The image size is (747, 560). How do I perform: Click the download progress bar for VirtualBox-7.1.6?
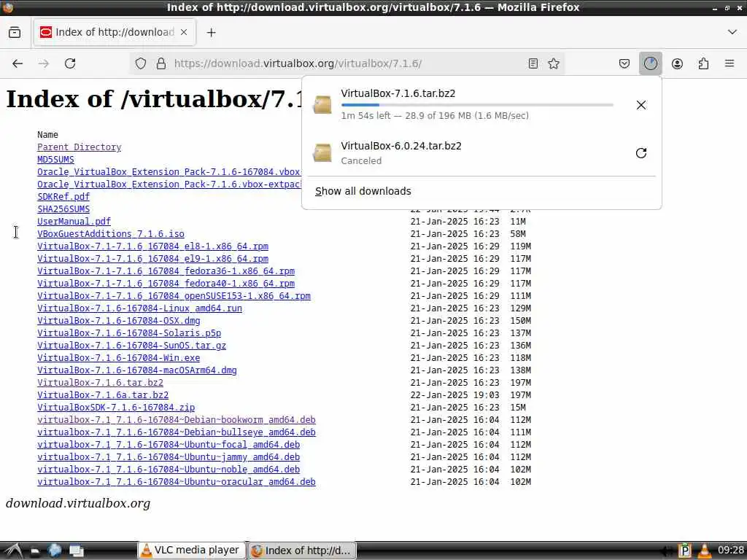pyautogui.click(x=477, y=105)
